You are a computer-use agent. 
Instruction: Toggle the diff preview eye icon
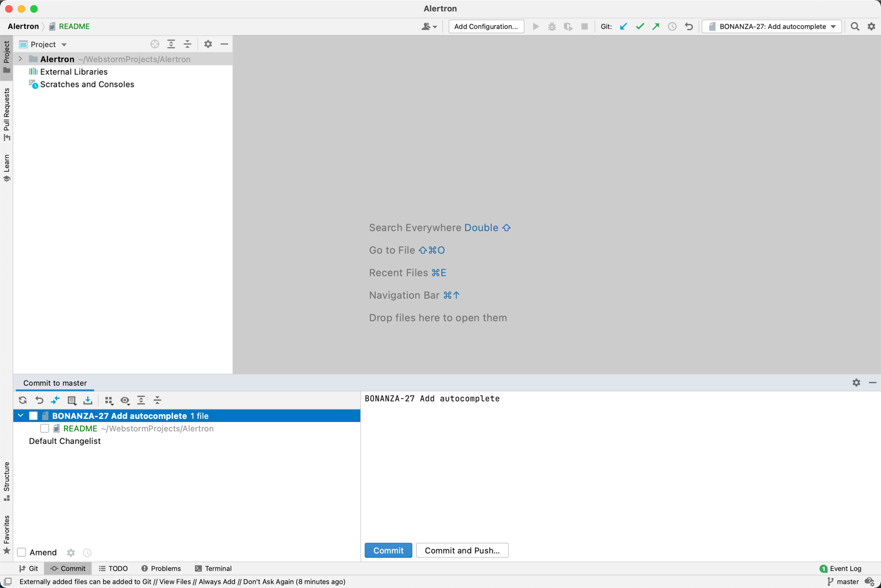pyautogui.click(x=125, y=400)
